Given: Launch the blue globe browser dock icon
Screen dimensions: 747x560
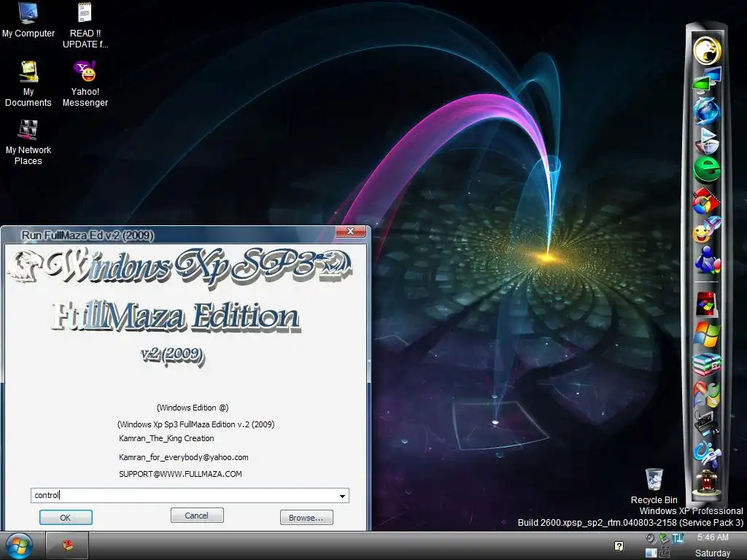Looking at the screenshot, I should pyautogui.click(x=707, y=110).
